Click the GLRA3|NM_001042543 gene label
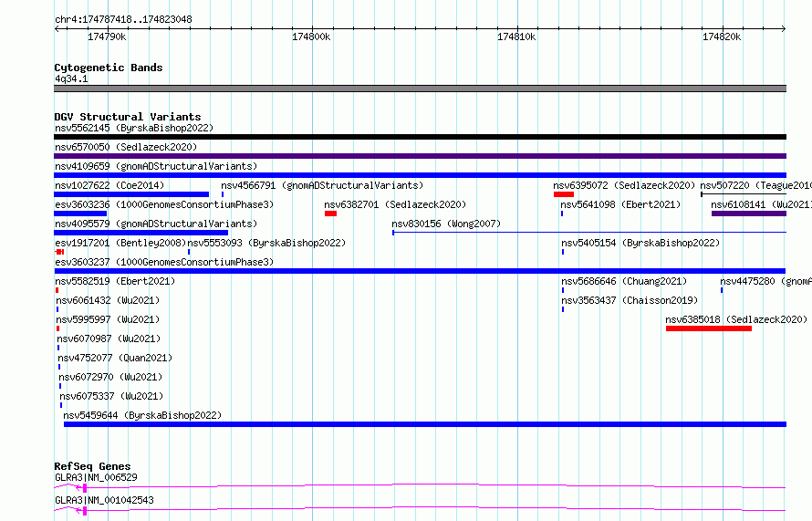This screenshot has width=812, height=521. click(x=104, y=500)
